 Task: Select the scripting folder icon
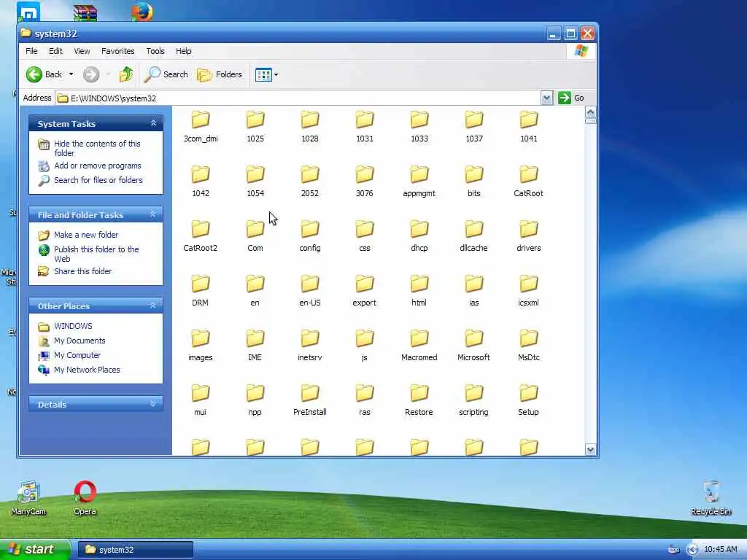[474, 393]
